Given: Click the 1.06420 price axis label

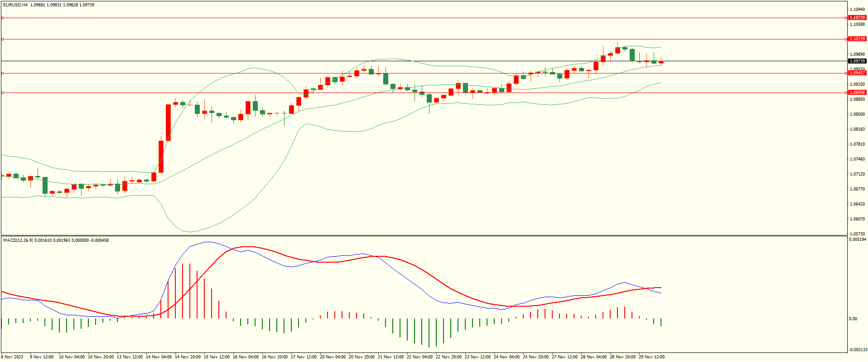Looking at the screenshot, I should tap(857, 204).
